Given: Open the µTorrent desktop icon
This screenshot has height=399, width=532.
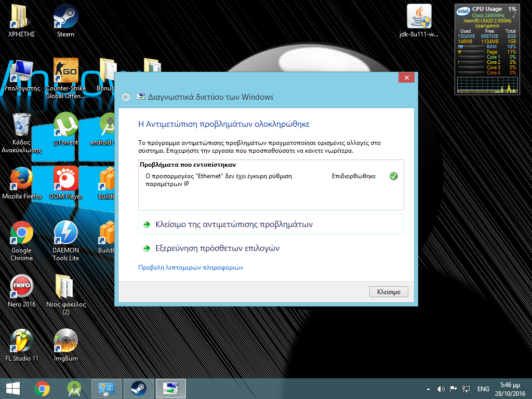Looking at the screenshot, I should (x=65, y=125).
